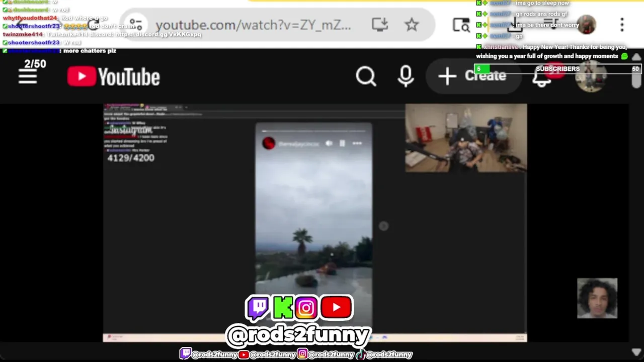Image resolution: width=644 pixels, height=362 pixels.
Task: Reload the page with refresh icon
Action: [94, 25]
